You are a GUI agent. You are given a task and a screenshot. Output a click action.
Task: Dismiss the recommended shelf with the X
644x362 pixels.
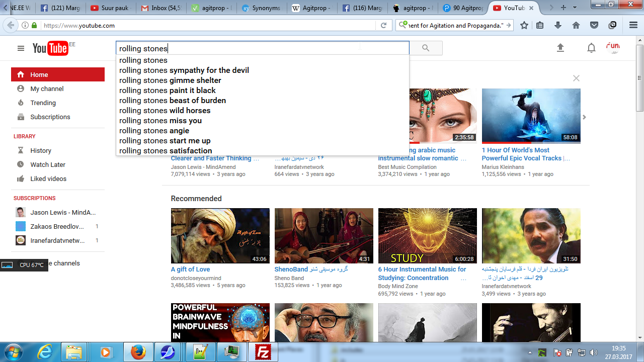576,78
